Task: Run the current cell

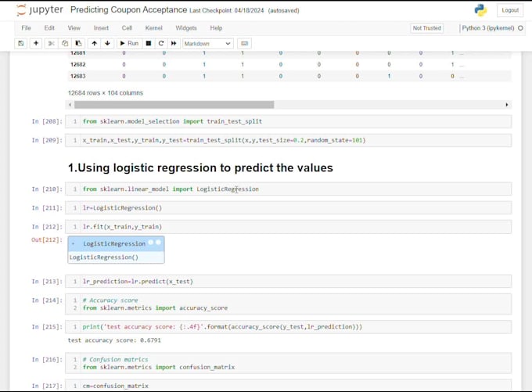Action: click(129, 44)
